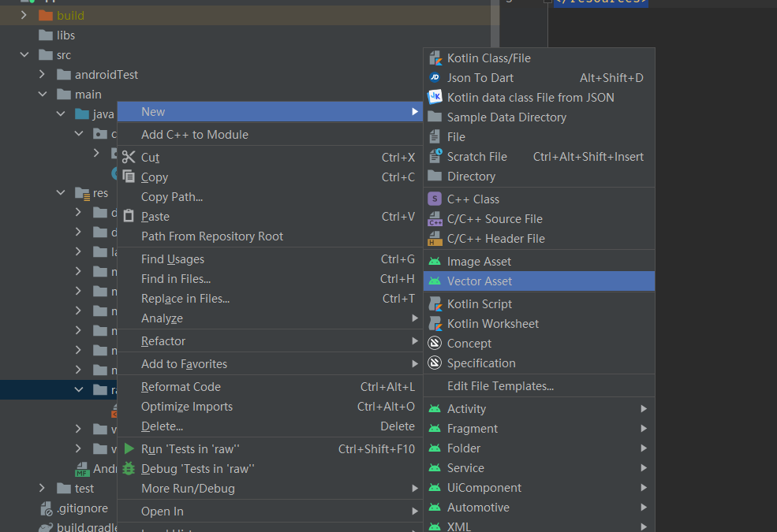Image resolution: width=777 pixels, height=532 pixels.
Task: Choose Path From Repository Root
Action: (x=270, y=236)
